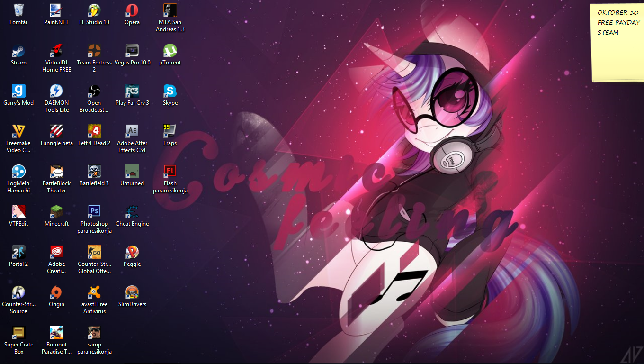Image resolution: width=644 pixels, height=364 pixels.
Task: Click the Adobe After Effects CS4 icon
Action: pyautogui.click(x=132, y=131)
